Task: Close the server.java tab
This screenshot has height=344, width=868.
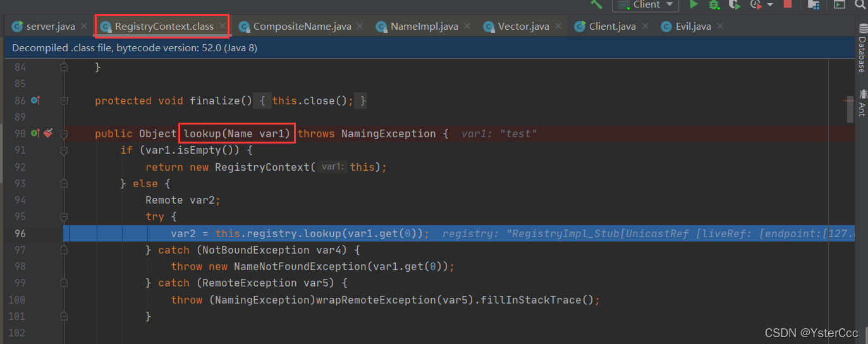Action: 84,27
